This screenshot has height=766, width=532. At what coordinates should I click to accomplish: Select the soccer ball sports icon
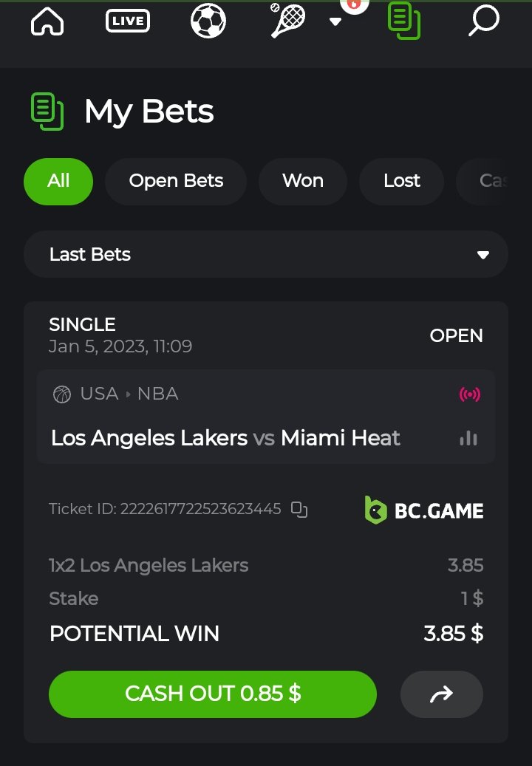pyautogui.click(x=208, y=21)
